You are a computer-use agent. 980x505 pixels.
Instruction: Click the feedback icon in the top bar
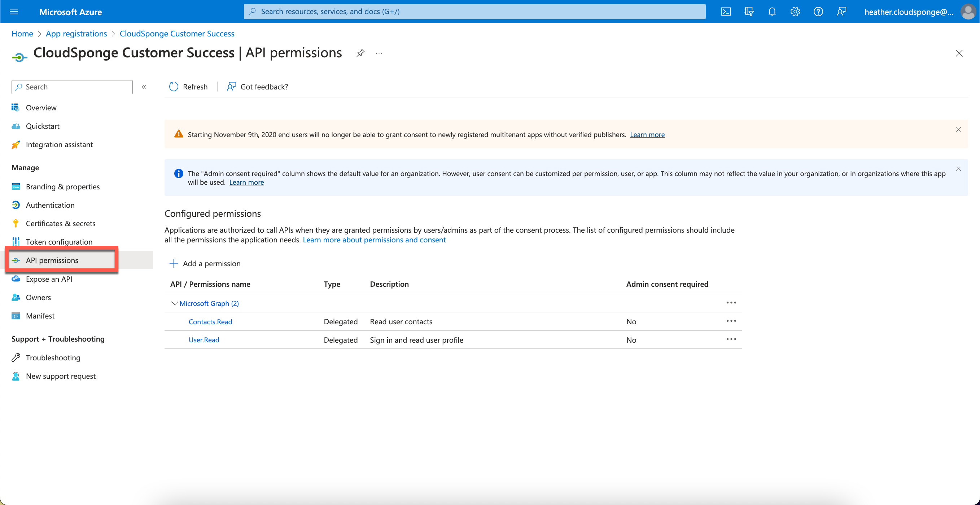[841, 12]
